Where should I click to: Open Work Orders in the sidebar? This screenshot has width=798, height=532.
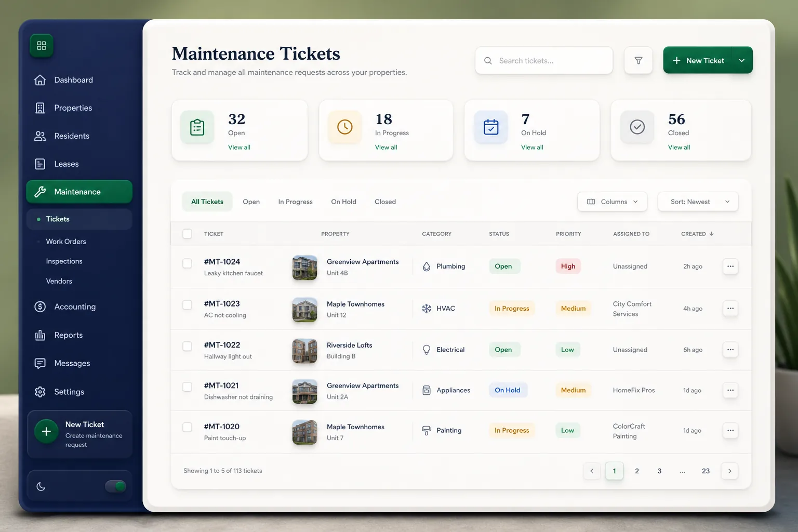point(66,242)
